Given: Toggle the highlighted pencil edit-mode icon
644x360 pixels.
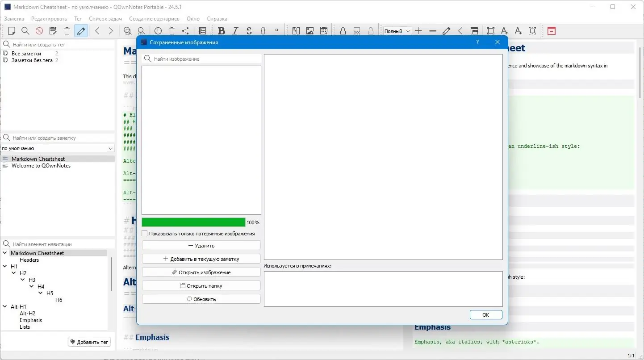Looking at the screenshot, I should point(81,31).
